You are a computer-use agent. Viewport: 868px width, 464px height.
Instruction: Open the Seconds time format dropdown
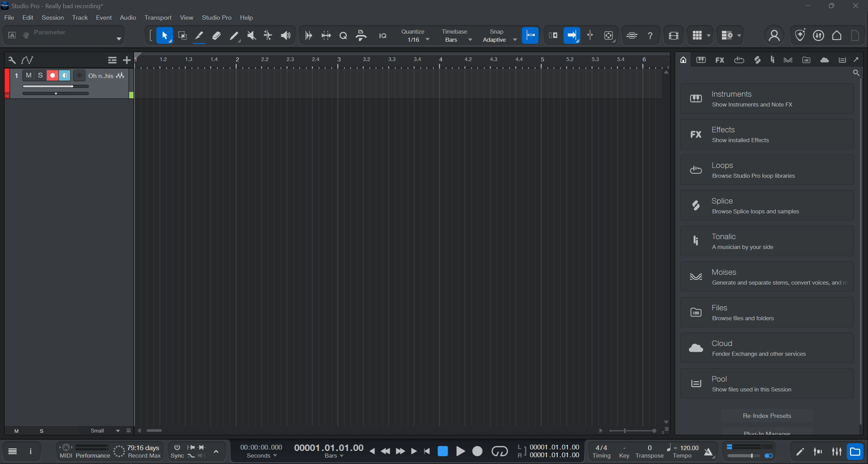(261, 456)
